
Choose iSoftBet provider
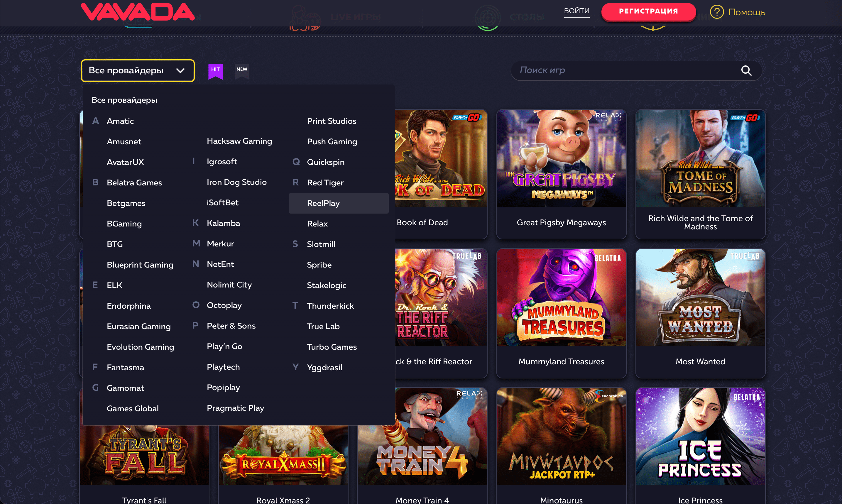(x=222, y=203)
